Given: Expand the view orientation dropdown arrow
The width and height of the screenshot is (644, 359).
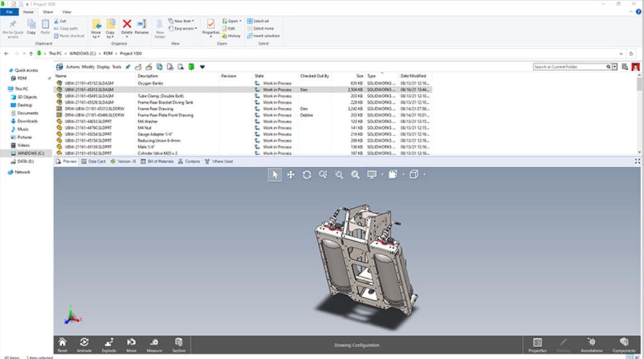Looking at the screenshot, I should pyautogui.click(x=424, y=175).
